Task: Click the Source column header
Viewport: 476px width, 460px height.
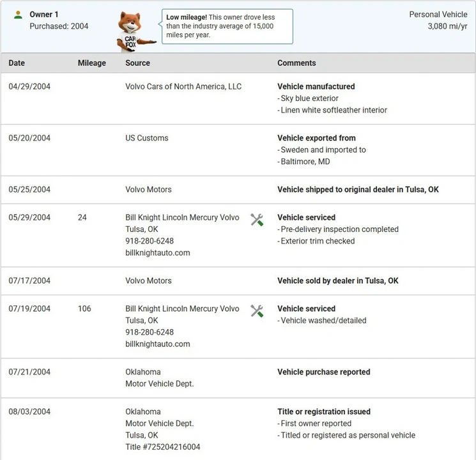Action: [x=137, y=63]
